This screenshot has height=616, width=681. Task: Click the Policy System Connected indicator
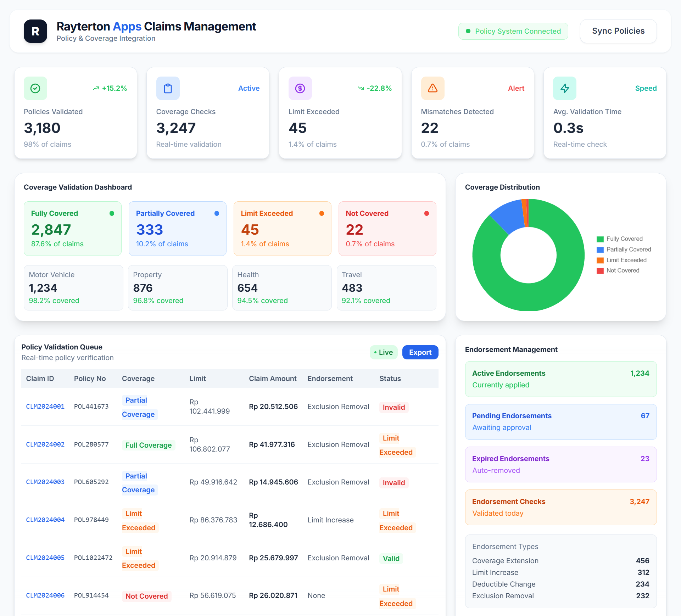click(513, 31)
